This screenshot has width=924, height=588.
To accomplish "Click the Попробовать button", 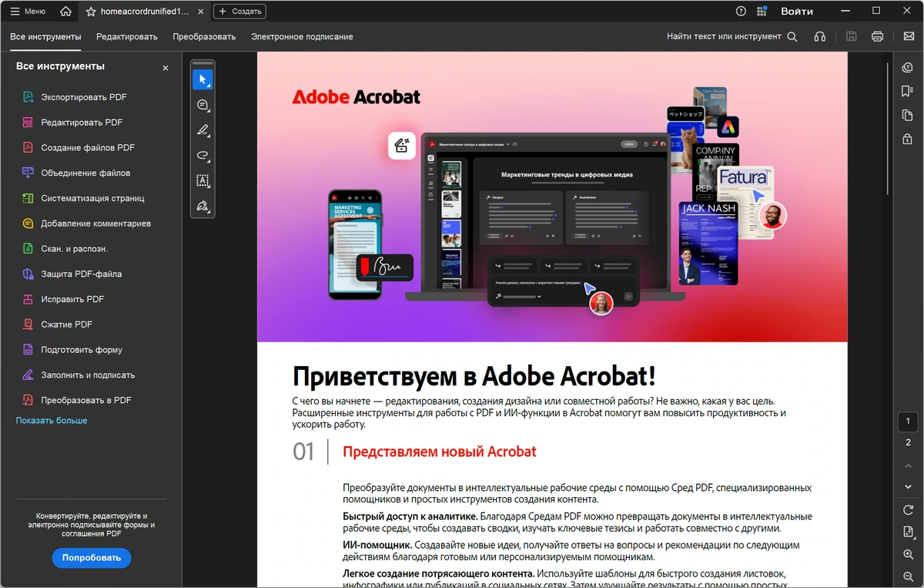I will tap(92, 558).
